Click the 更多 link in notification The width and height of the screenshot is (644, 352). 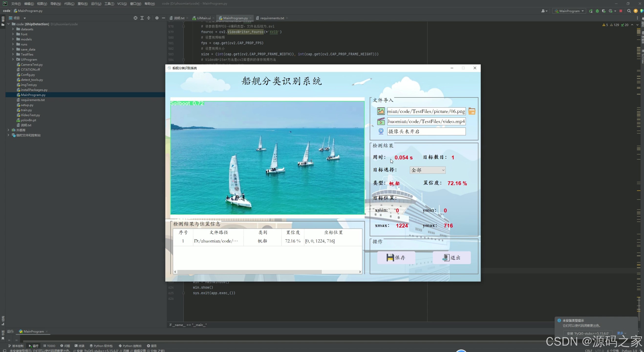point(622,333)
